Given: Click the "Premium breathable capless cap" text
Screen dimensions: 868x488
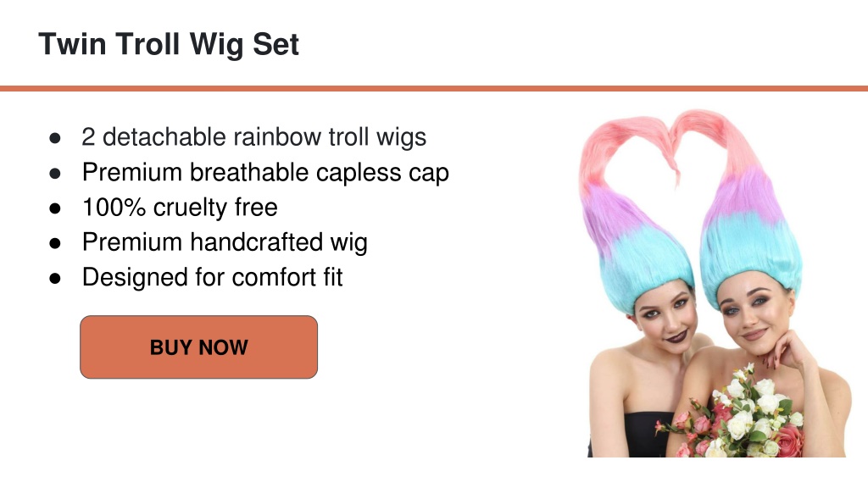Looking at the screenshot, I should (x=265, y=172).
